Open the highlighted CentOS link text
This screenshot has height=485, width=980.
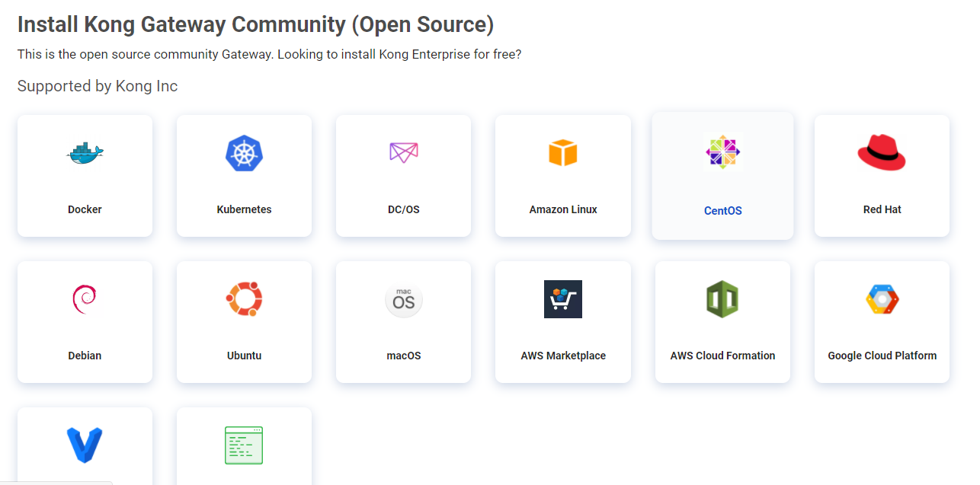pos(722,211)
